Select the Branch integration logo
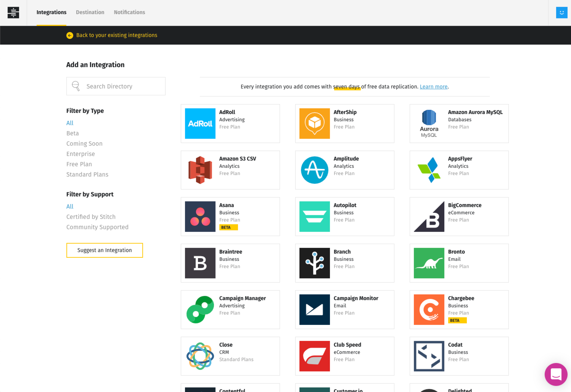Viewport: 571px width, 392px height. [x=315, y=263]
